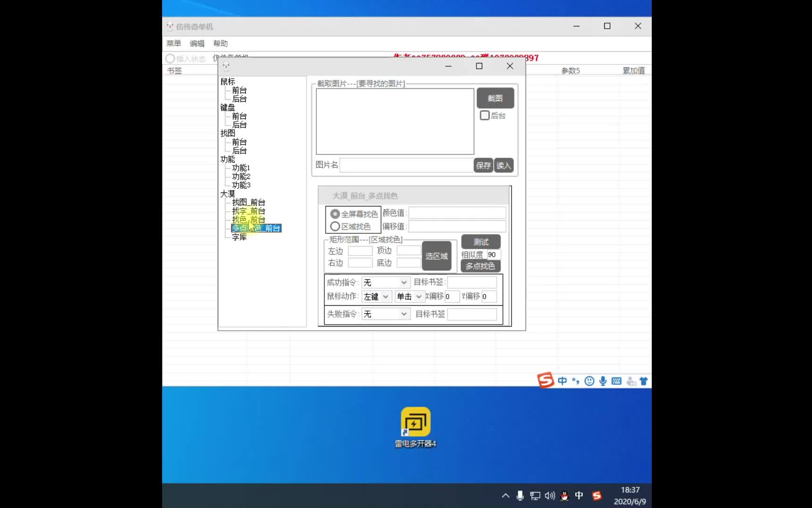Click the Sogou S tray icon in the taskbar
Viewport: 812px width, 508px height.
pos(597,495)
